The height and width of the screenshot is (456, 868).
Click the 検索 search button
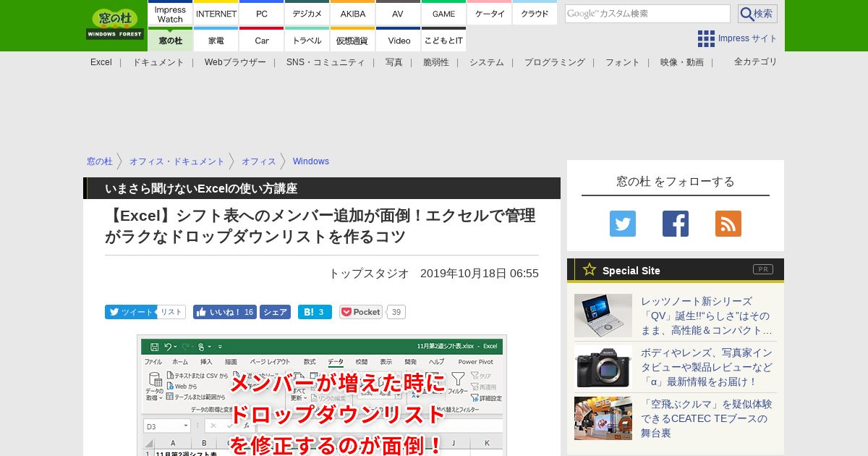click(x=757, y=14)
